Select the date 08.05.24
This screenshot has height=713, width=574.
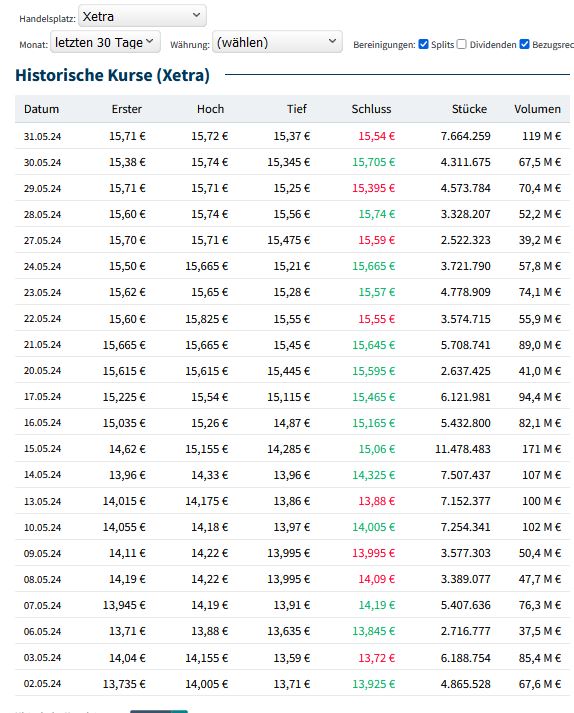click(x=42, y=579)
